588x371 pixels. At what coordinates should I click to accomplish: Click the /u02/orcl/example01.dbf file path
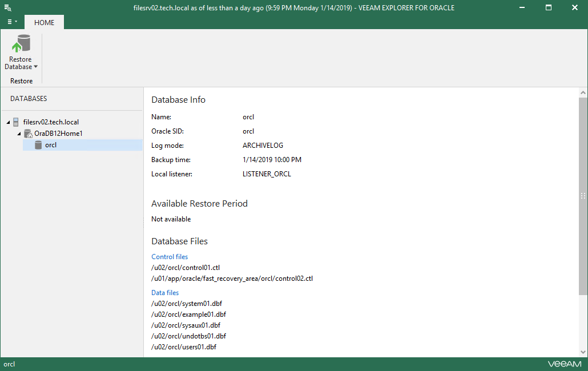tap(188, 314)
